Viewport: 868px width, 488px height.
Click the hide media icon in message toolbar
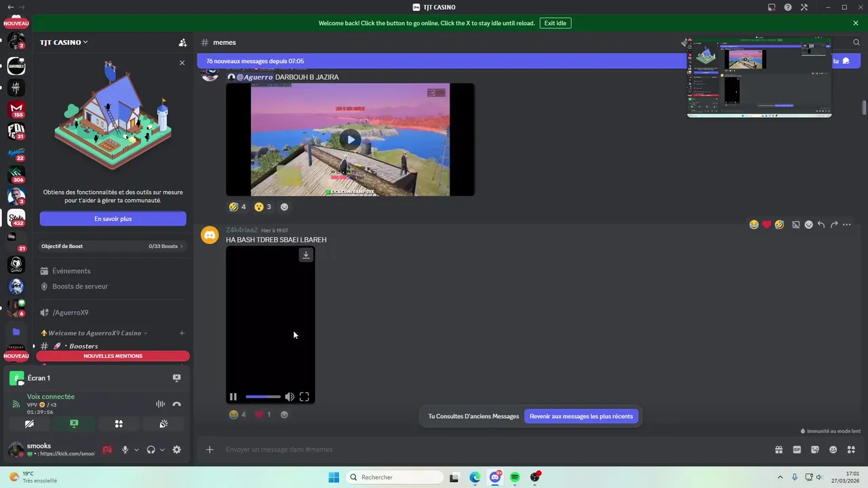(796, 224)
